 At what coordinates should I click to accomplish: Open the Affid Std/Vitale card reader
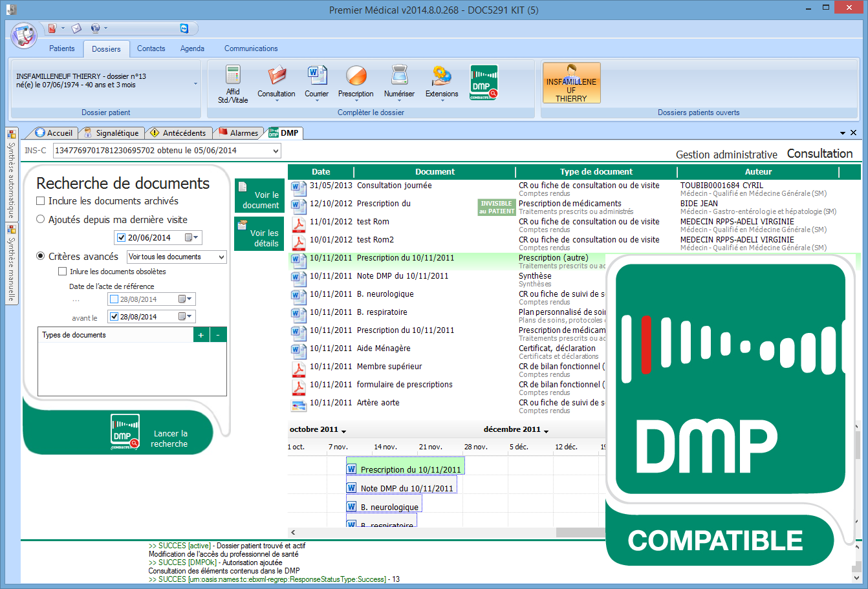(x=233, y=84)
